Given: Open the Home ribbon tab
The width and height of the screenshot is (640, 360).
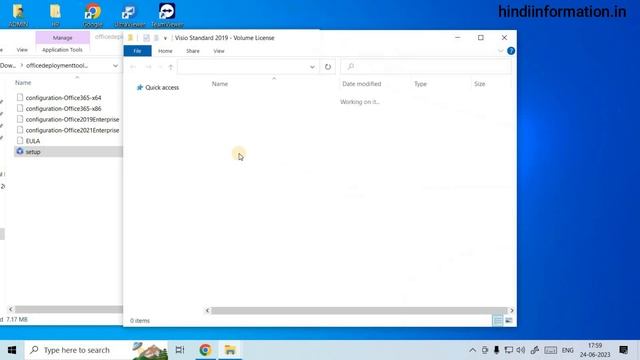Looking at the screenshot, I should [x=165, y=51].
